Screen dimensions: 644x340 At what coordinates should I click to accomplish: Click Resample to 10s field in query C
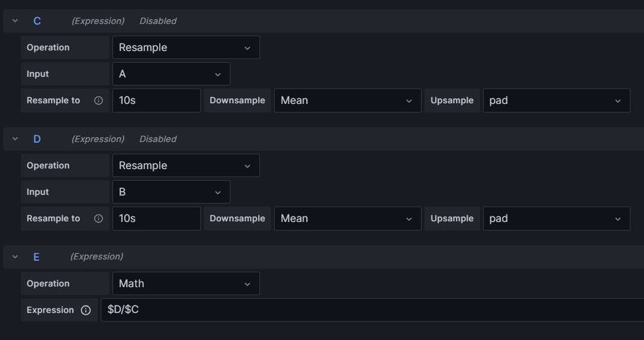(x=157, y=100)
